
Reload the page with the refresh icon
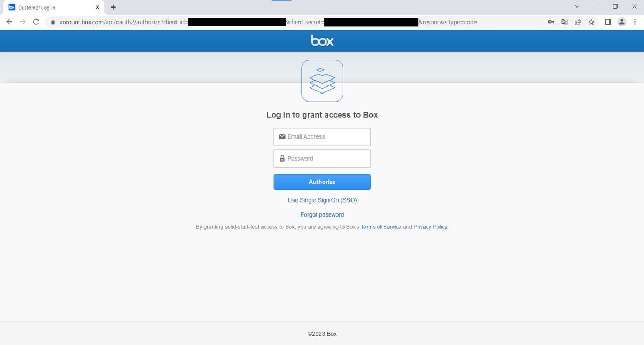(x=36, y=22)
